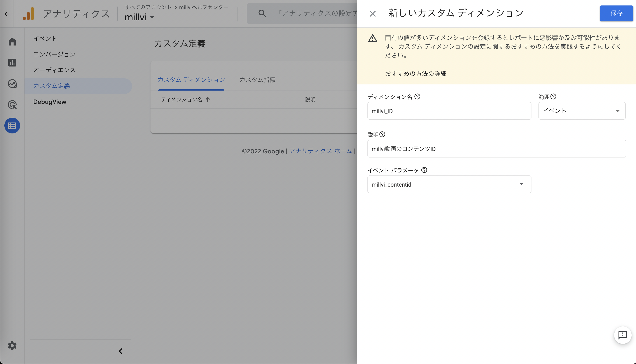This screenshot has height=364, width=636.
Task: Click the 保存 button
Action: (x=616, y=13)
